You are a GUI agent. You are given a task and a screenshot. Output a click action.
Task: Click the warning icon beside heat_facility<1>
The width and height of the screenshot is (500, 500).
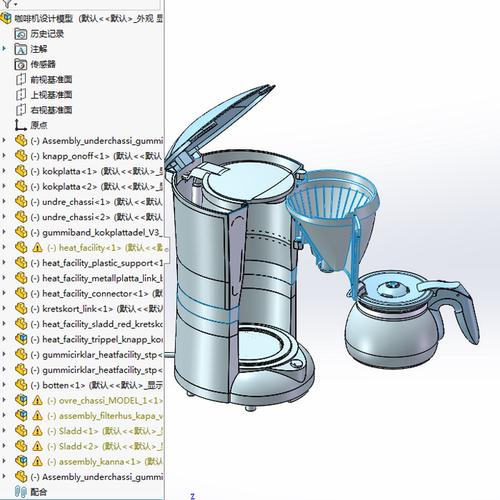coord(37,248)
